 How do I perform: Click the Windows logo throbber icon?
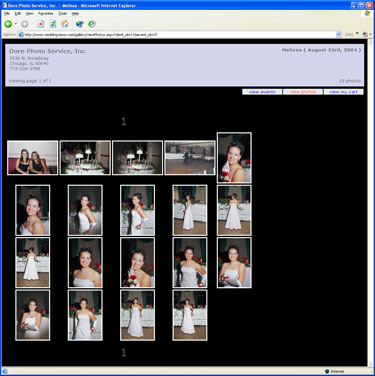point(367,13)
